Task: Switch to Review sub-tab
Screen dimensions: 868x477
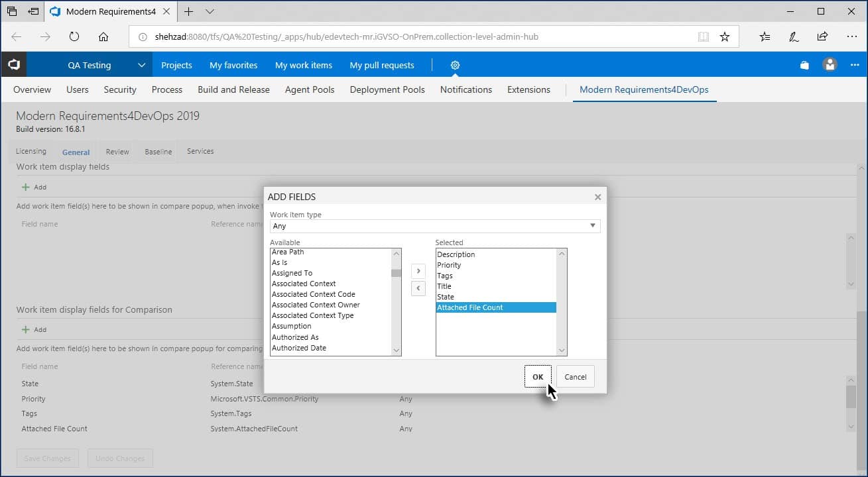Action: click(117, 152)
